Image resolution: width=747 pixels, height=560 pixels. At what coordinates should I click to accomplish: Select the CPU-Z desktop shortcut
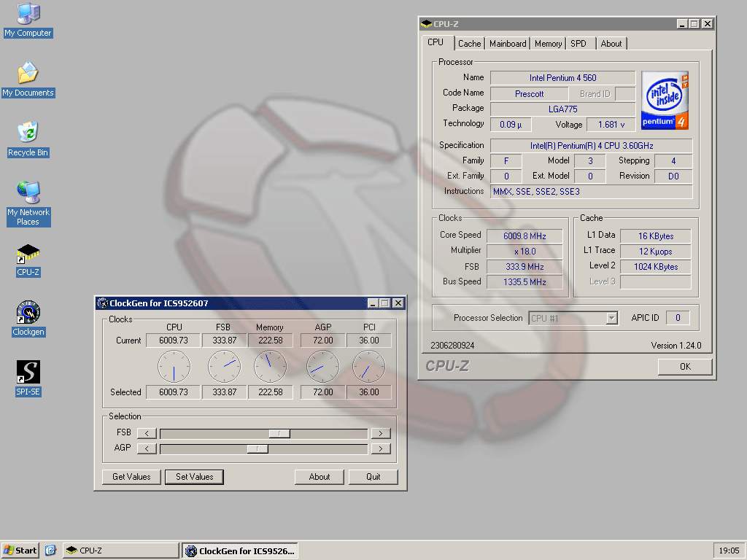(28, 260)
